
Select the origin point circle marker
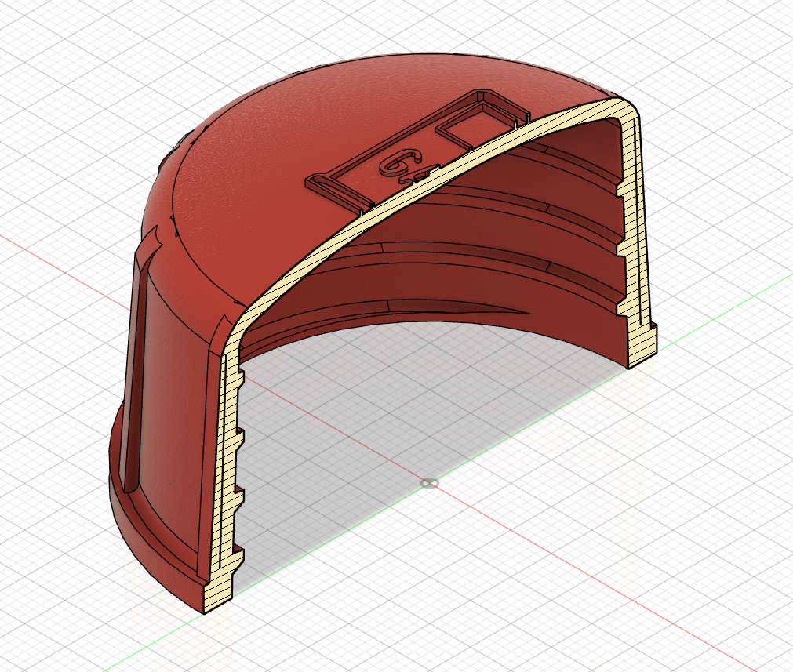[x=429, y=483]
